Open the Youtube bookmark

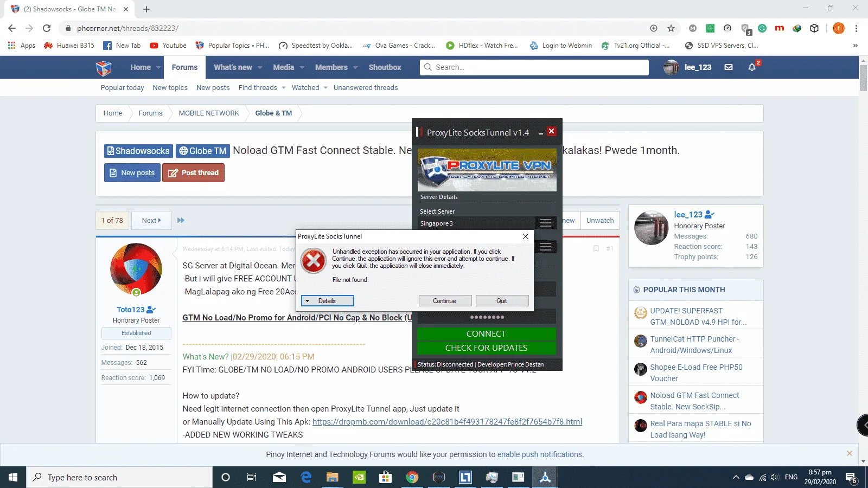click(x=168, y=46)
